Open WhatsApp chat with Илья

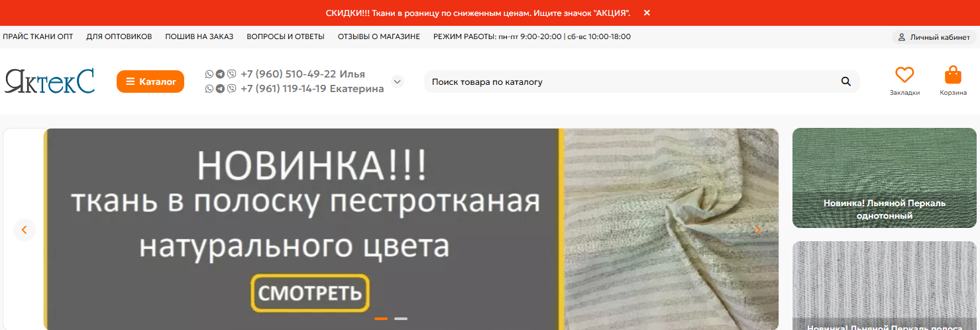coord(209,74)
